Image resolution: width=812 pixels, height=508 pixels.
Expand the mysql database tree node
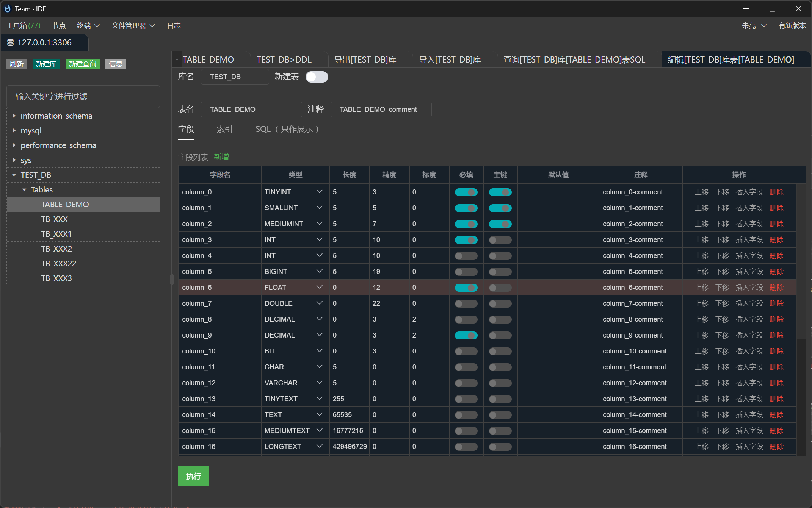click(14, 130)
